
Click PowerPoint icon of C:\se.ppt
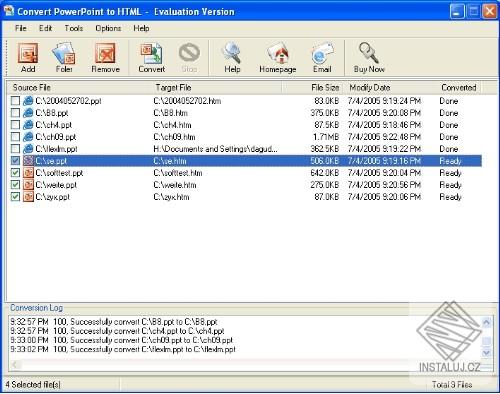click(x=28, y=161)
